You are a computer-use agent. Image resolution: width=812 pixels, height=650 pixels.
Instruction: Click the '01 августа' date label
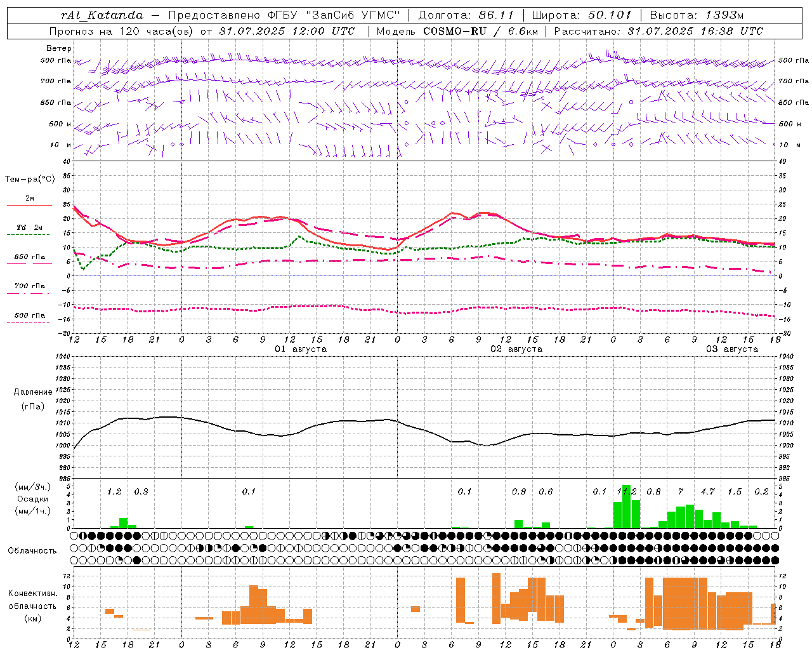point(301,349)
